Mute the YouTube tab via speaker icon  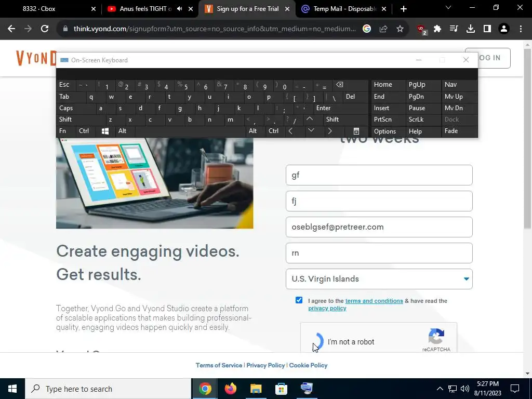tap(179, 9)
